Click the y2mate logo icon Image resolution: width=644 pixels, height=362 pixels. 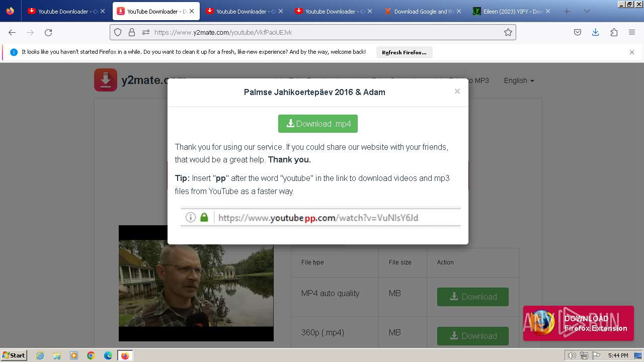click(106, 80)
